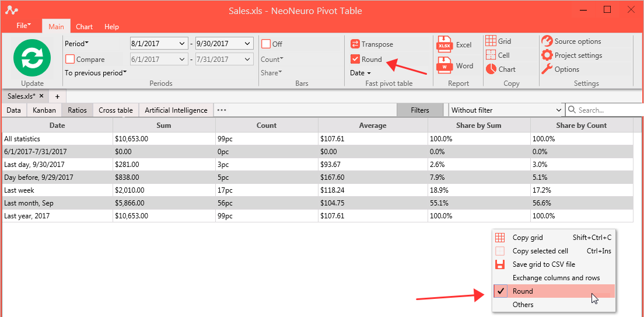Viewport: 644px width, 317px height.
Task: Switch to the Data view tab
Action: pos(13,110)
